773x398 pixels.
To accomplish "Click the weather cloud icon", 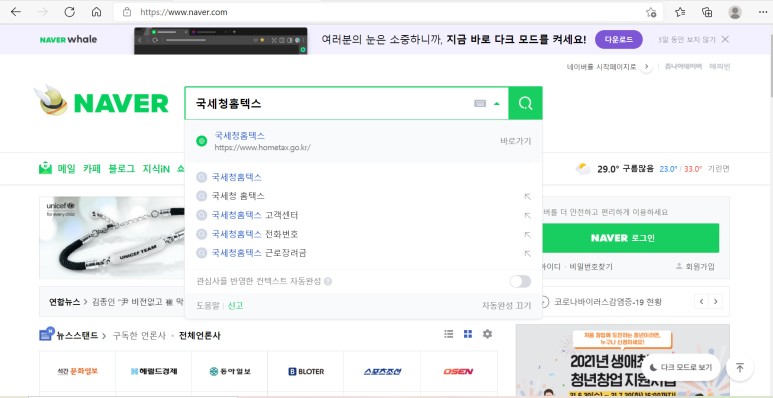I will 583,169.
